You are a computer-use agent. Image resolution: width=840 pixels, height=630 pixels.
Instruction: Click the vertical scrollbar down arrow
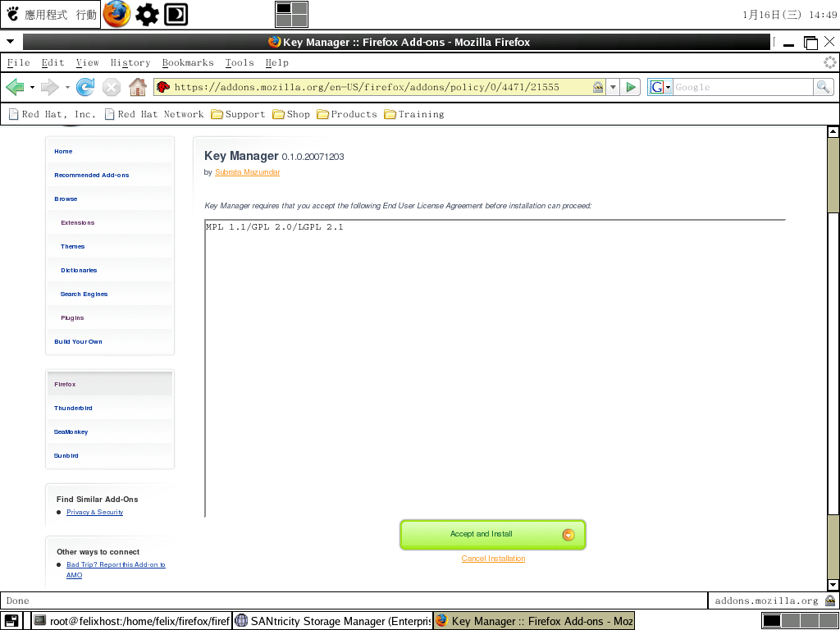(x=833, y=584)
